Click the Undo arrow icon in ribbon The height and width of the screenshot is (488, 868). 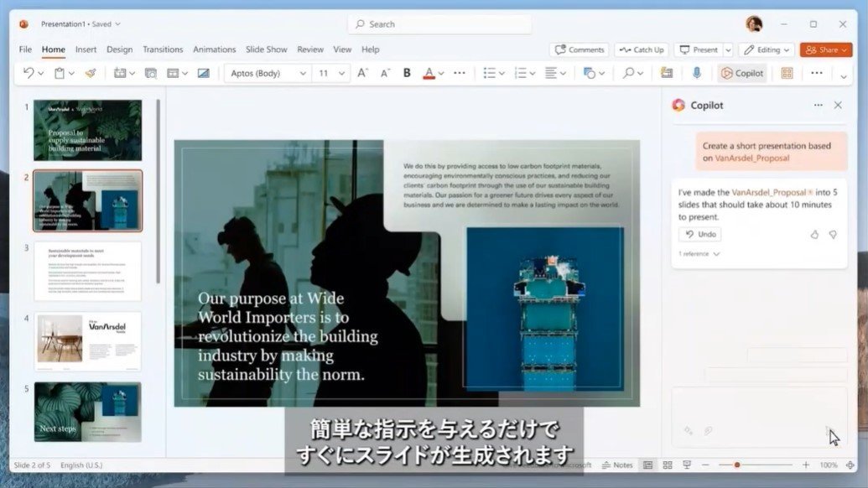tap(29, 73)
